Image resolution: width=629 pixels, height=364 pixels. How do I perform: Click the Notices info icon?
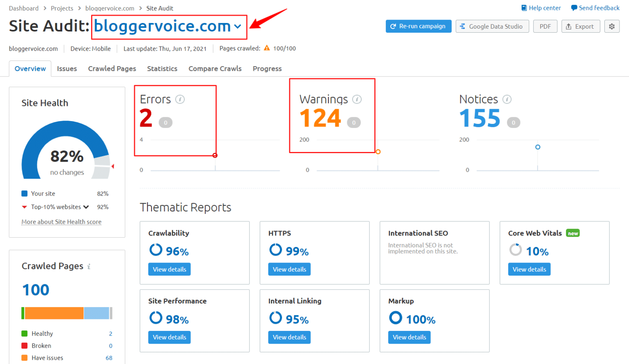tap(507, 99)
